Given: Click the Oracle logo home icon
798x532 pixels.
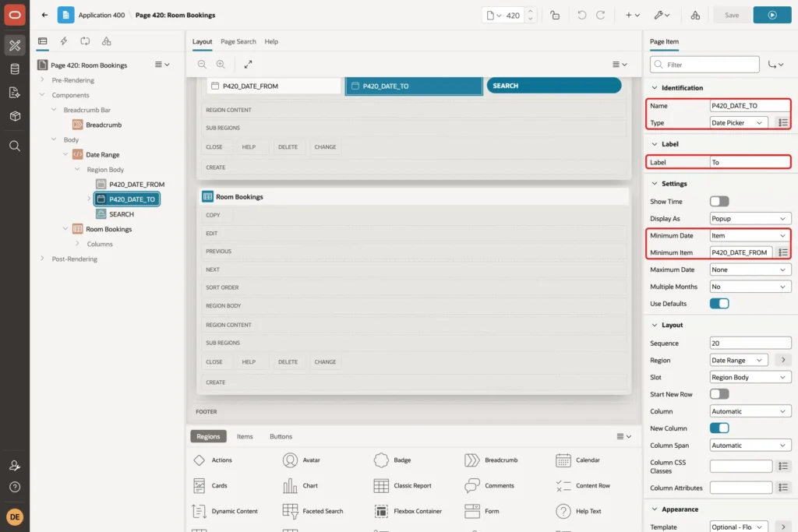Looking at the screenshot, I should tap(15, 15).
